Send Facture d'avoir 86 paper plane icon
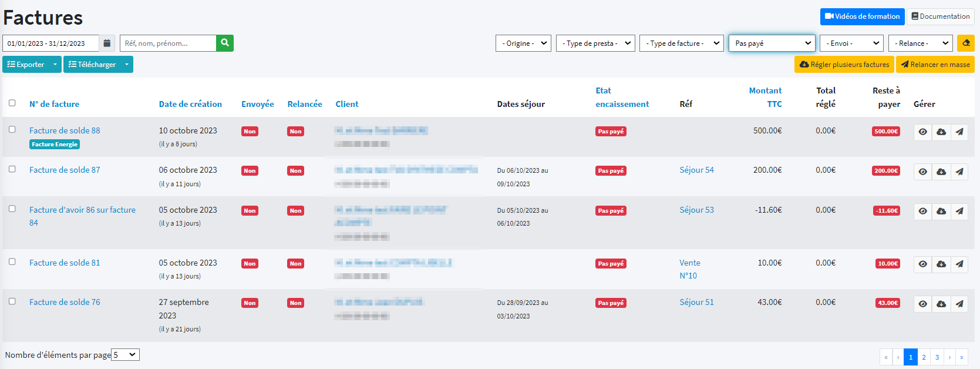 click(x=959, y=212)
